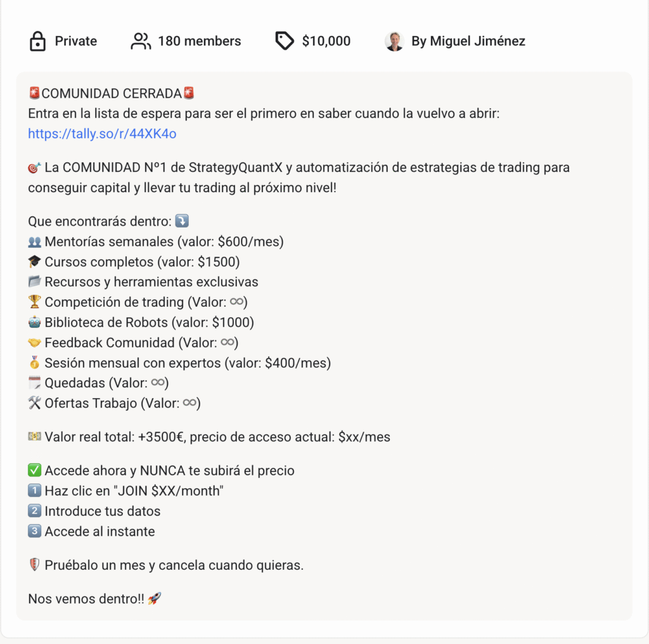
Task: Click the $10,000 price label
Action: tap(326, 42)
